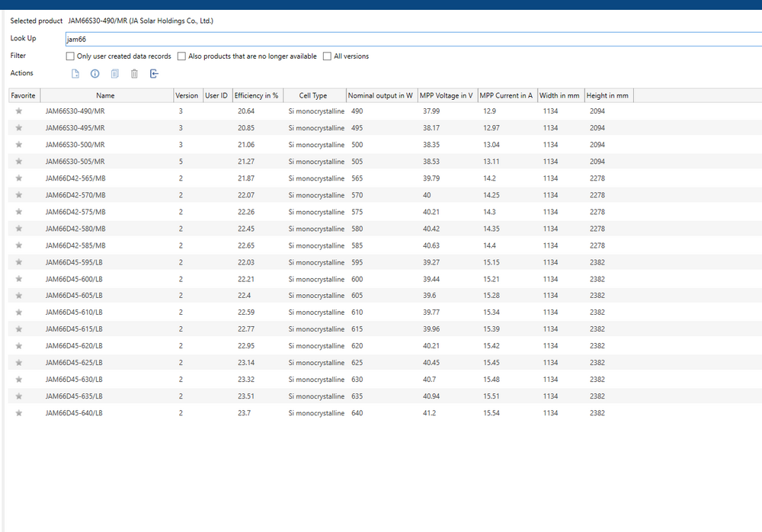Click the export/select arrow icon
This screenshot has width=762, height=532.
tap(154, 74)
